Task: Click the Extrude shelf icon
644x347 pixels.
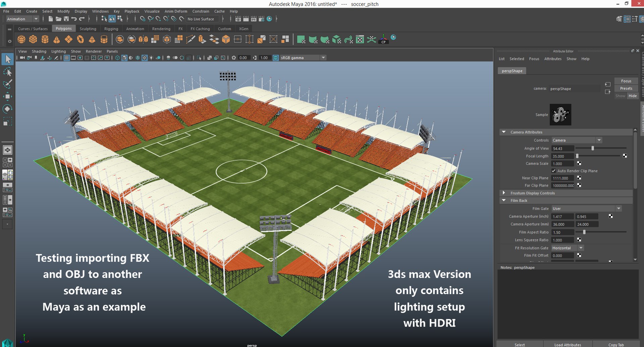Action: 202,40
